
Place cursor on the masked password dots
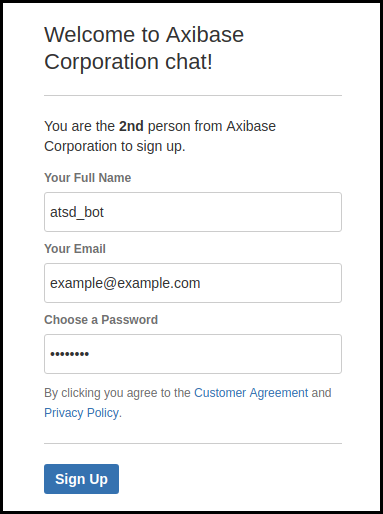69,354
